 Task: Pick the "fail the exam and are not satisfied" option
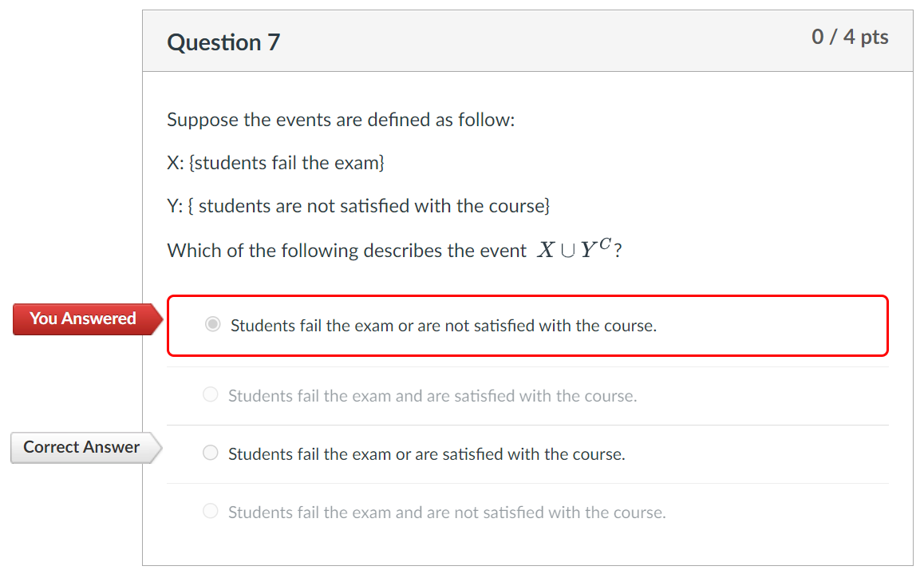coord(210,511)
